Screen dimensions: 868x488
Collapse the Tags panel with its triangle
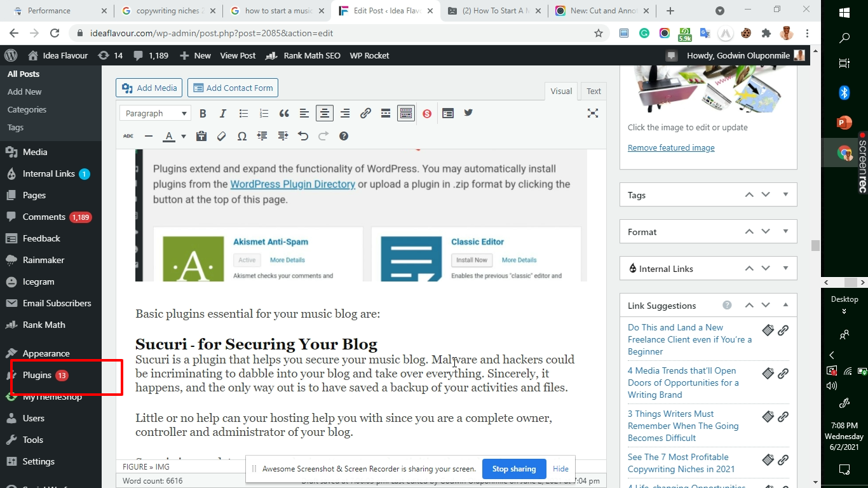tap(786, 194)
